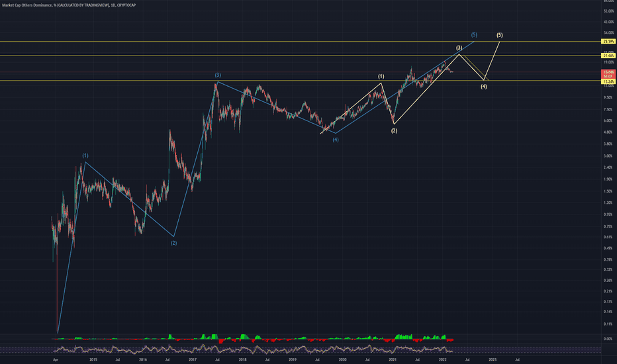Click the 0.75% price axis label

click(x=608, y=226)
